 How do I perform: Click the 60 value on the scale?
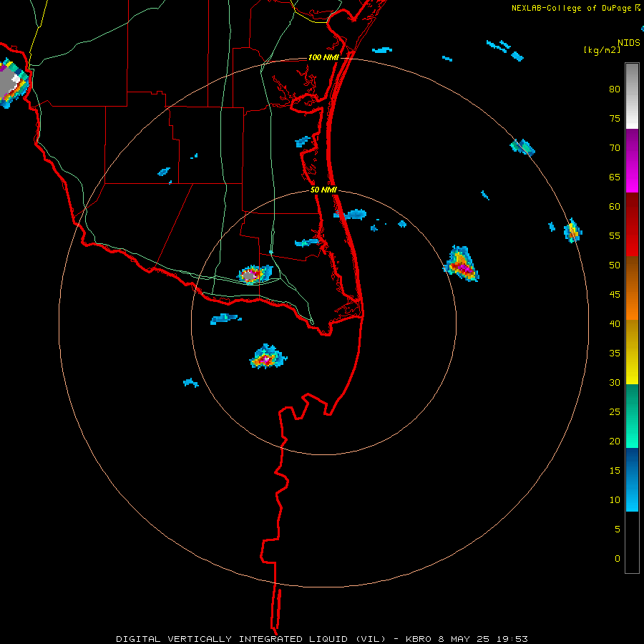(615, 207)
